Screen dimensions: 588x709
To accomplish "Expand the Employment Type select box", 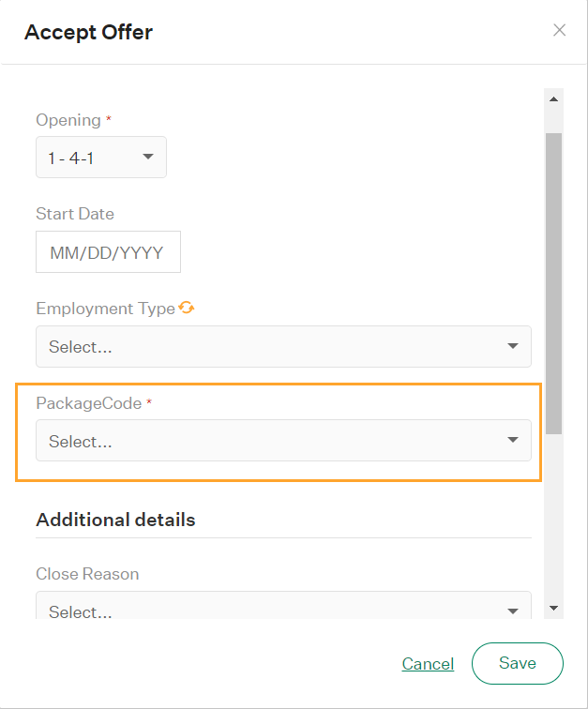I will 283,346.
